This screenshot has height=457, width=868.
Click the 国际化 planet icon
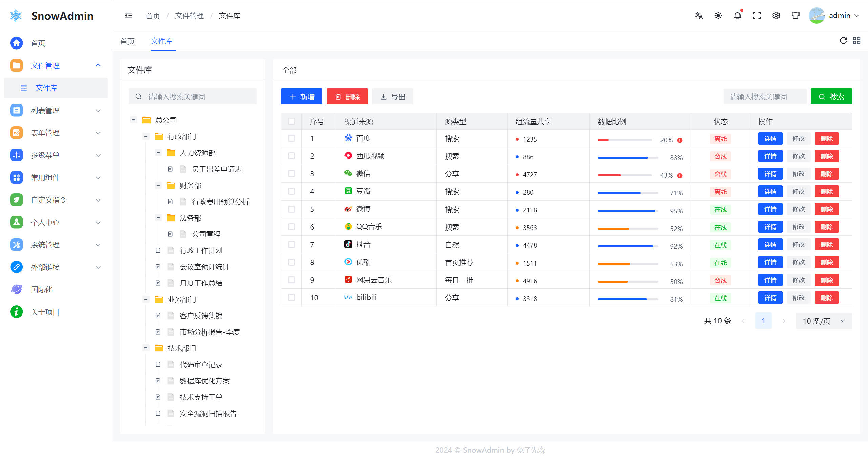16,289
